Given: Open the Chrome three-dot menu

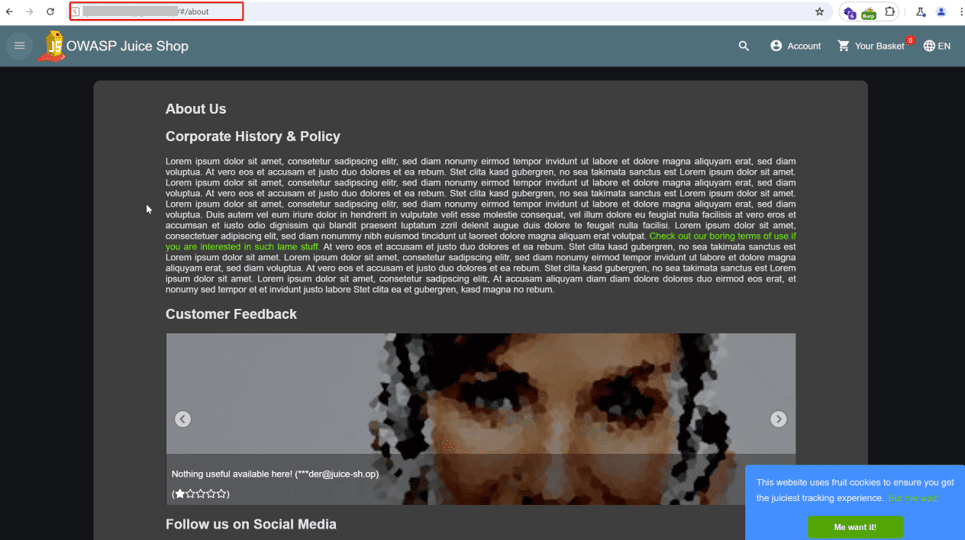Looking at the screenshot, I should tap(961, 12).
